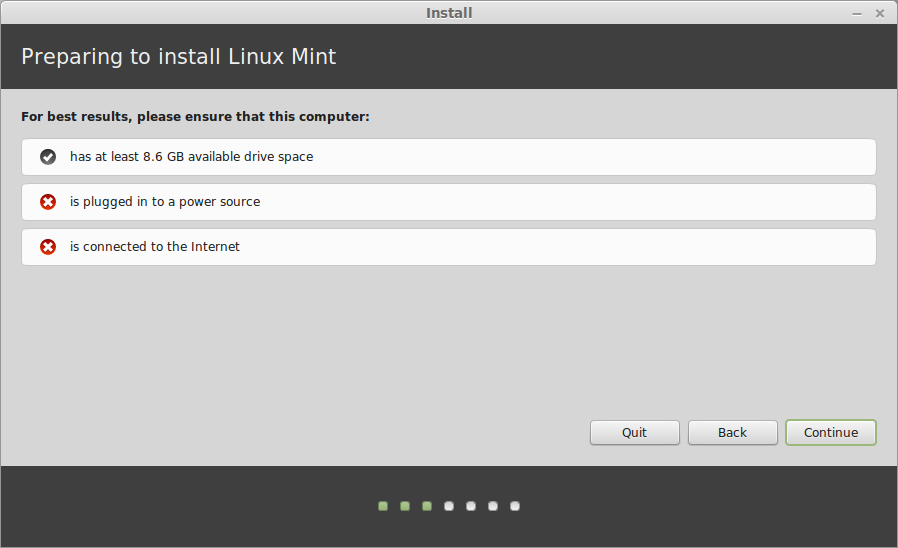
Task: Select 'has at least 8.6 GB available drive space' text
Action: (x=191, y=157)
